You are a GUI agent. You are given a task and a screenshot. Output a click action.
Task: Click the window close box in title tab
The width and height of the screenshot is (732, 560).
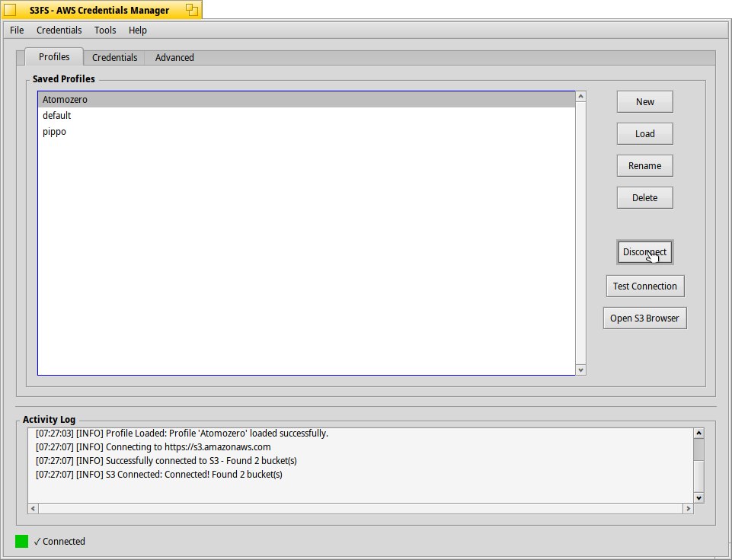point(11,10)
